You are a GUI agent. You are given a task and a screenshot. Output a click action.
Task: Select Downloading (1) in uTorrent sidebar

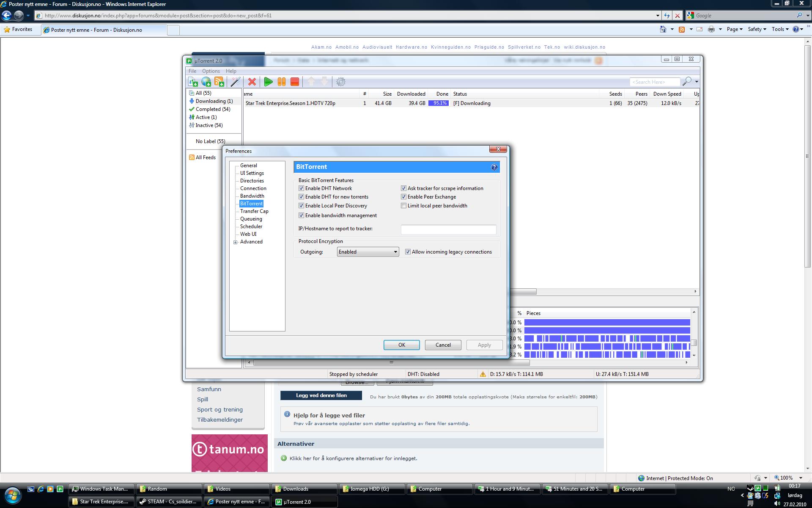[214, 101]
